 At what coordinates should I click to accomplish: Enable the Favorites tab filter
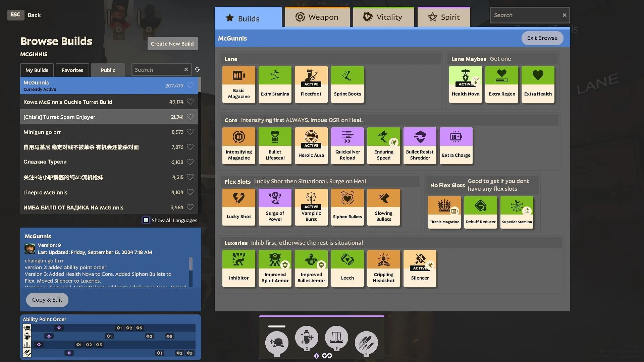point(72,70)
